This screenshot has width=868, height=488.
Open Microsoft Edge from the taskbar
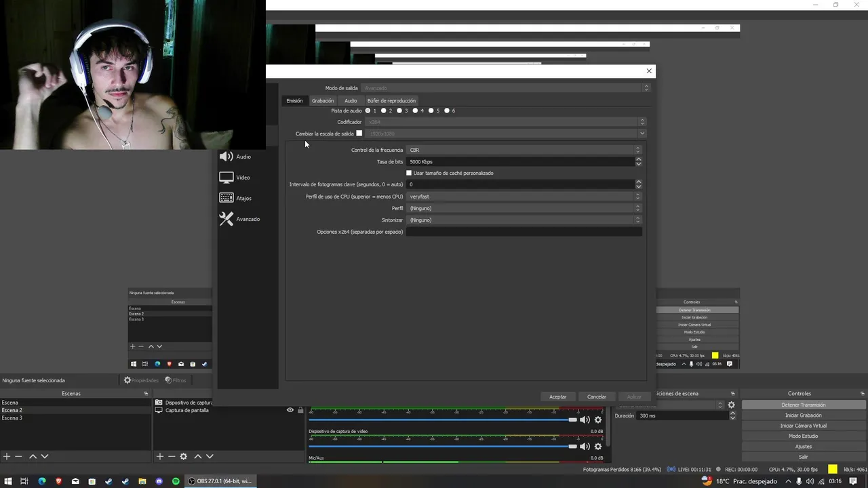pos(41,481)
